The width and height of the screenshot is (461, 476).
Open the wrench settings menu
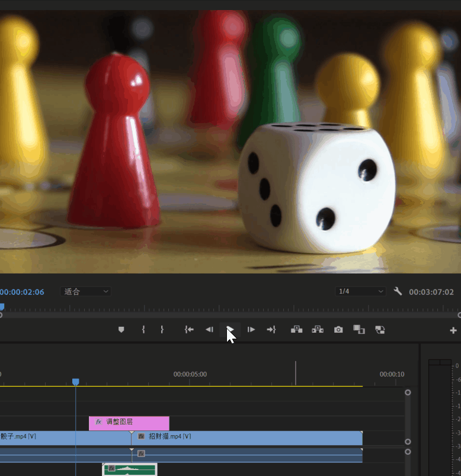tap(398, 291)
